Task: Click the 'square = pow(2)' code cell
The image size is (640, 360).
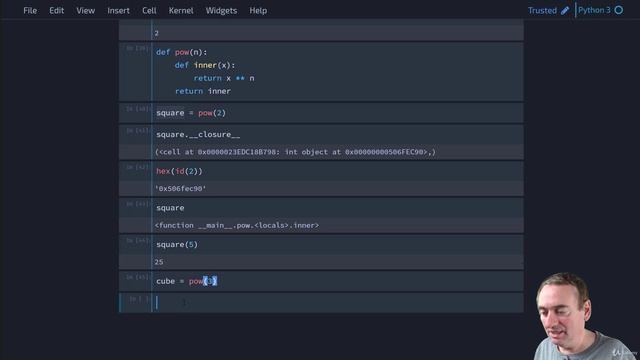Action: click(338, 113)
